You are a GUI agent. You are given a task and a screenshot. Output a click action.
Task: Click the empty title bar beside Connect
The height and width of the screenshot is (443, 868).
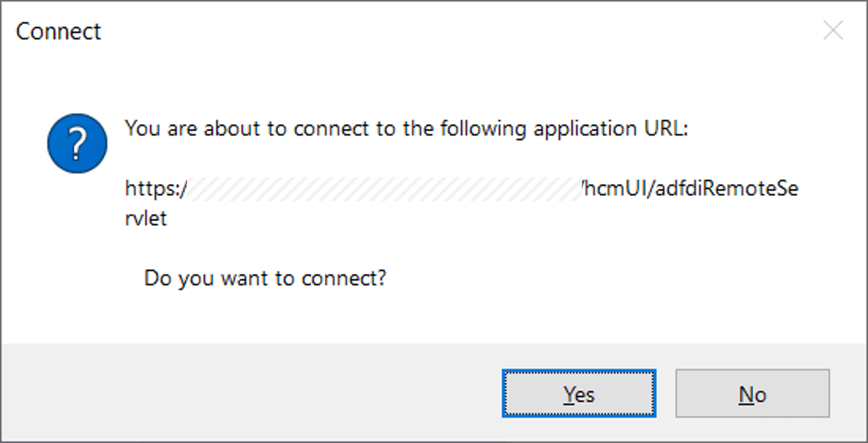pos(459,31)
